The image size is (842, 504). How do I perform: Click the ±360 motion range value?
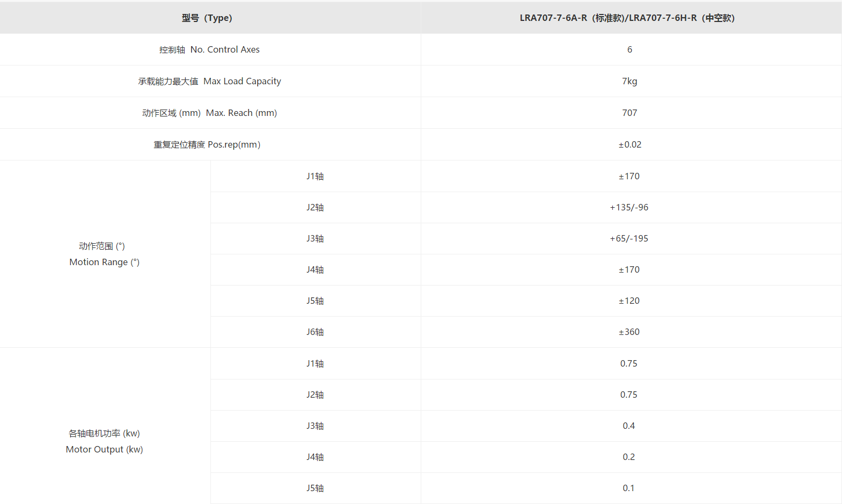click(629, 332)
